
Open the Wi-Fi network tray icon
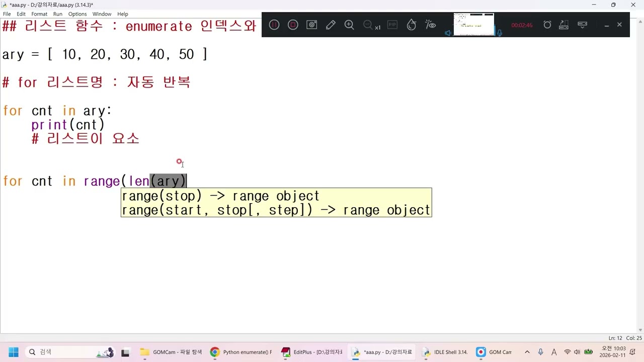click(568, 352)
